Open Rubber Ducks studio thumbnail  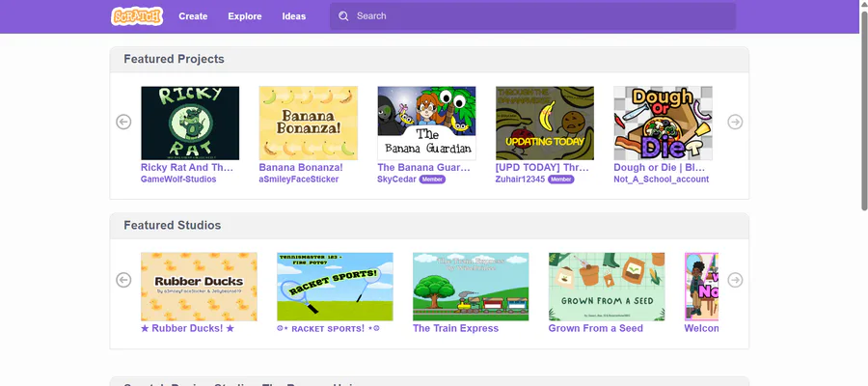[200, 287]
